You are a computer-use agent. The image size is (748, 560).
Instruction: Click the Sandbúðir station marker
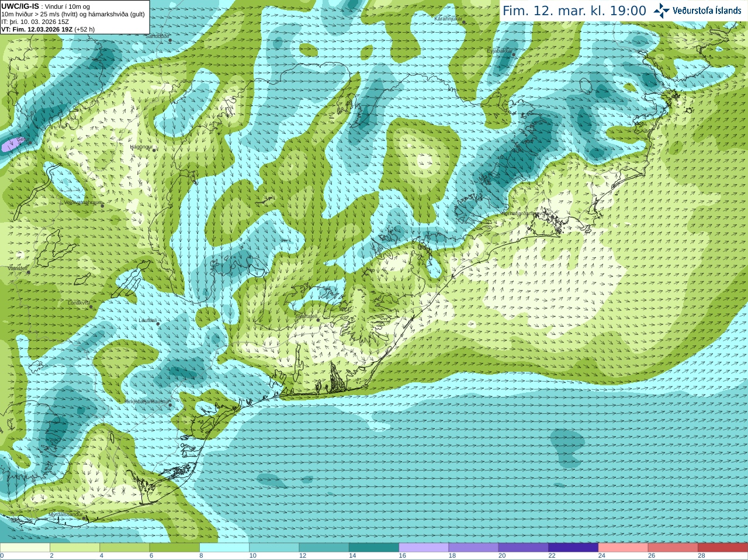pyautogui.click(x=171, y=40)
